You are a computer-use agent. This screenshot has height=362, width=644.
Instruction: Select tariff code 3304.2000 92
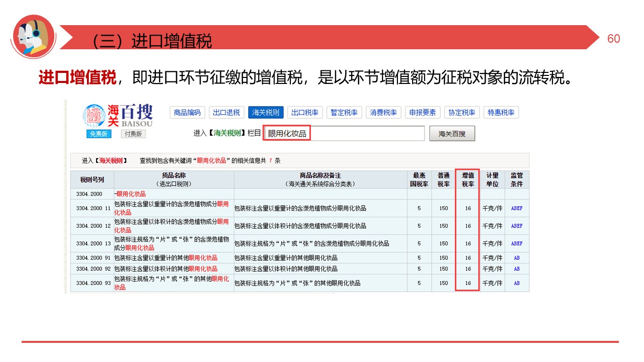[93, 269]
